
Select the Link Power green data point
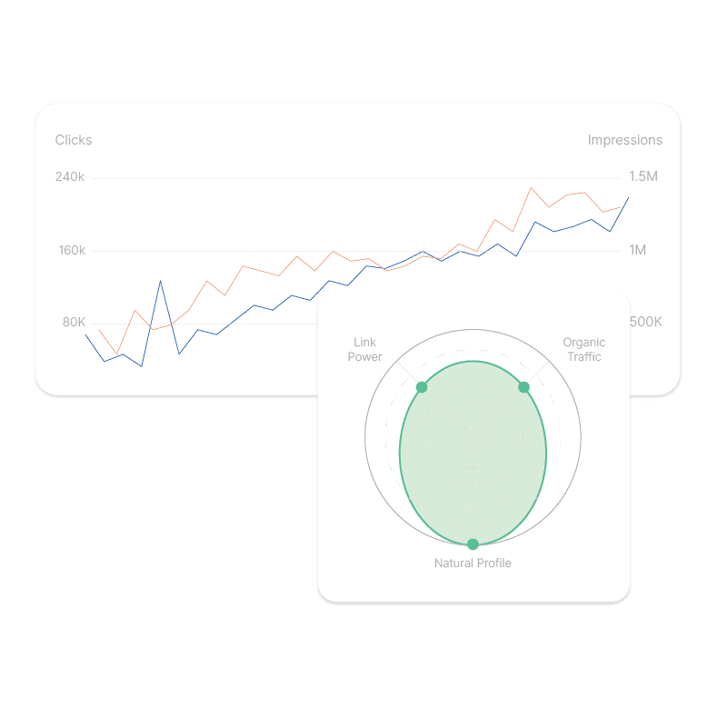point(421,387)
